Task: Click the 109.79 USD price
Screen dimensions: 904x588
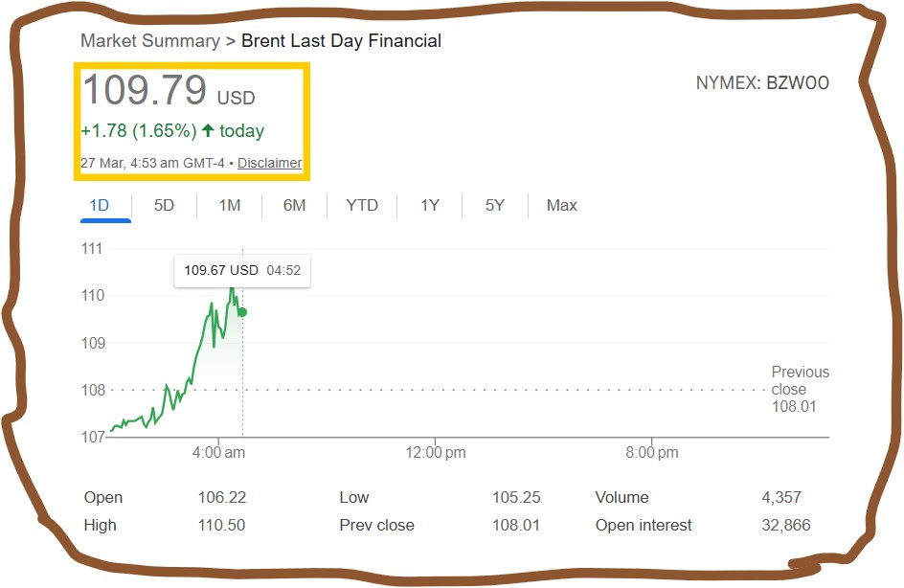Action: coord(169,91)
